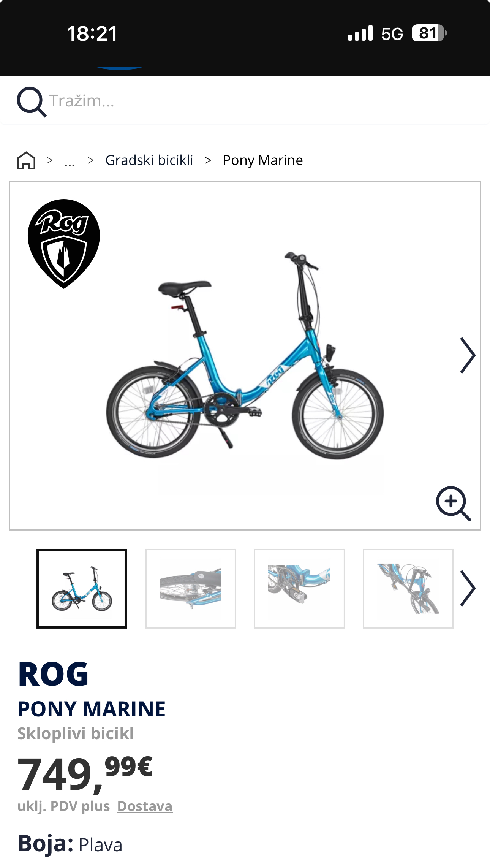Select the rear rack thumbnail
Screen dimensions: 490x868
[x=191, y=588]
